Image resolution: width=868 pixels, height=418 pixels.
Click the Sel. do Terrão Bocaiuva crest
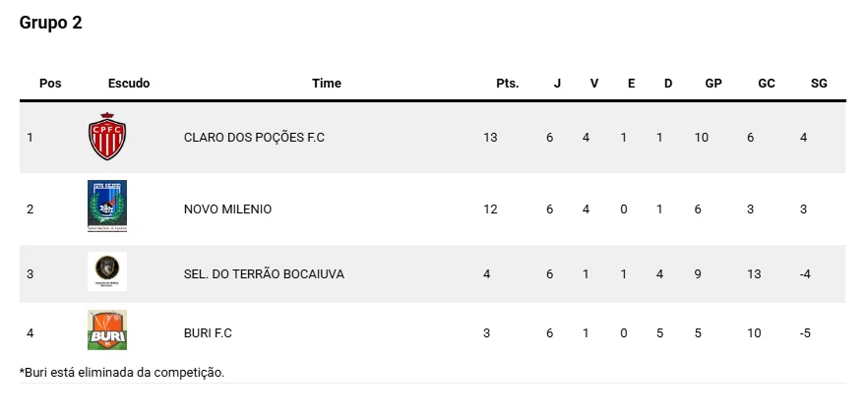(x=107, y=271)
